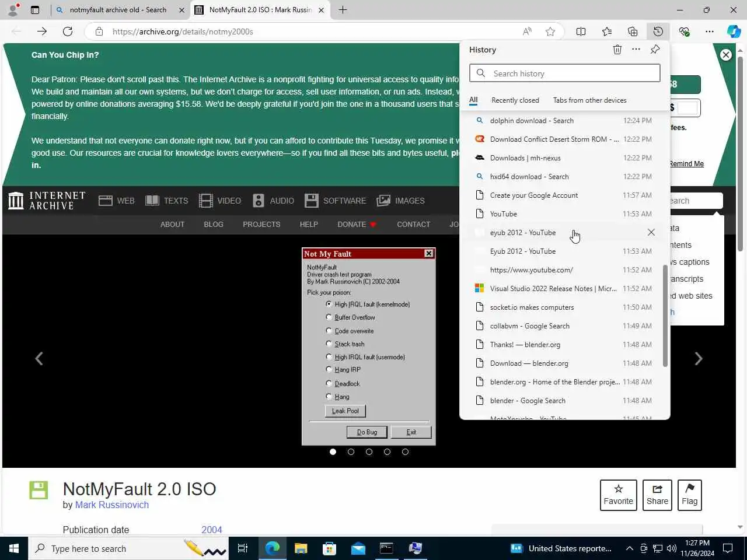Viewport: 747px width, 560px height.
Task: Open Windows Start menu
Action: coord(14,548)
